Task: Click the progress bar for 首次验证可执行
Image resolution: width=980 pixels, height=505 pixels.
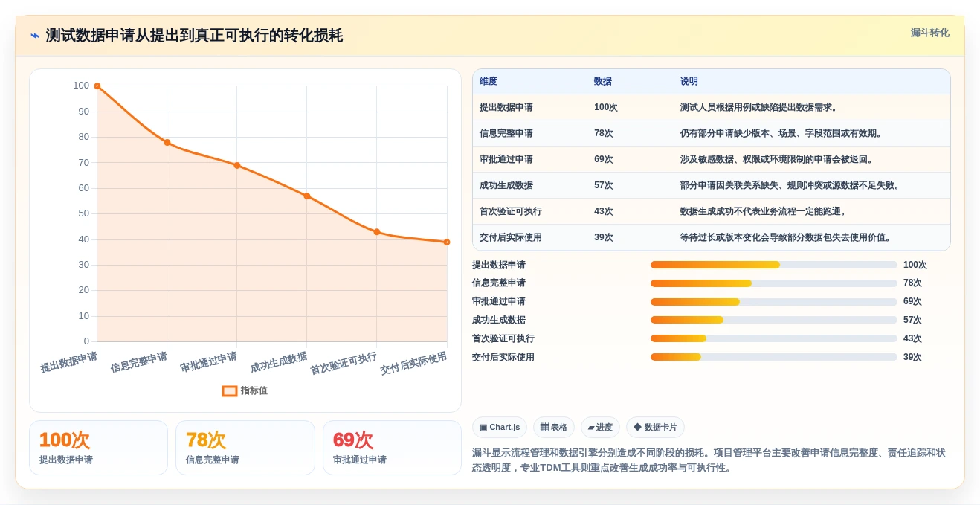Action: (x=774, y=338)
